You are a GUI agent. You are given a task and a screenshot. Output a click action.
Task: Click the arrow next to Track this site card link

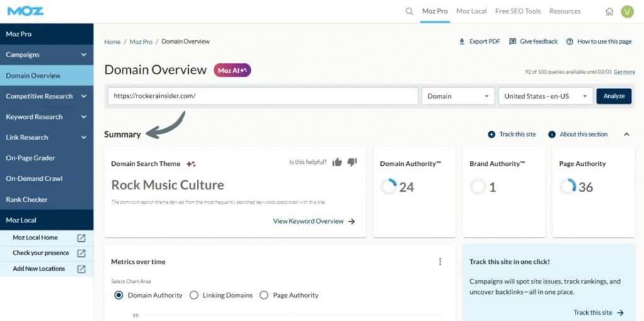click(x=620, y=312)
